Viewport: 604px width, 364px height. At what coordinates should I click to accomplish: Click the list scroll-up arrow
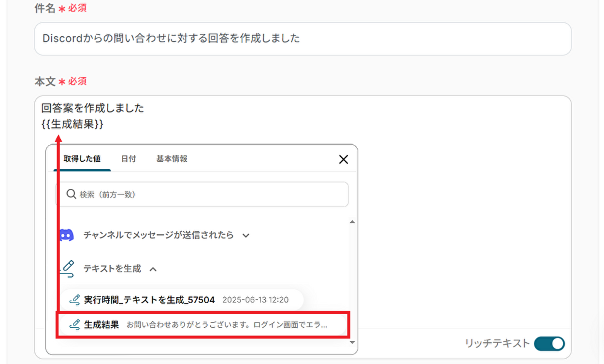pyautogui.click(x=352, y=222)
